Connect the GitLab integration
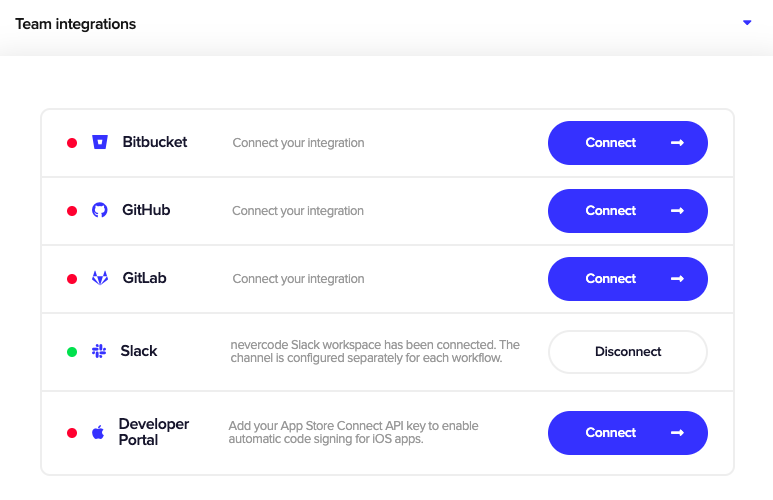Viewport: 773px width, 500px height. tap(628, 279)
